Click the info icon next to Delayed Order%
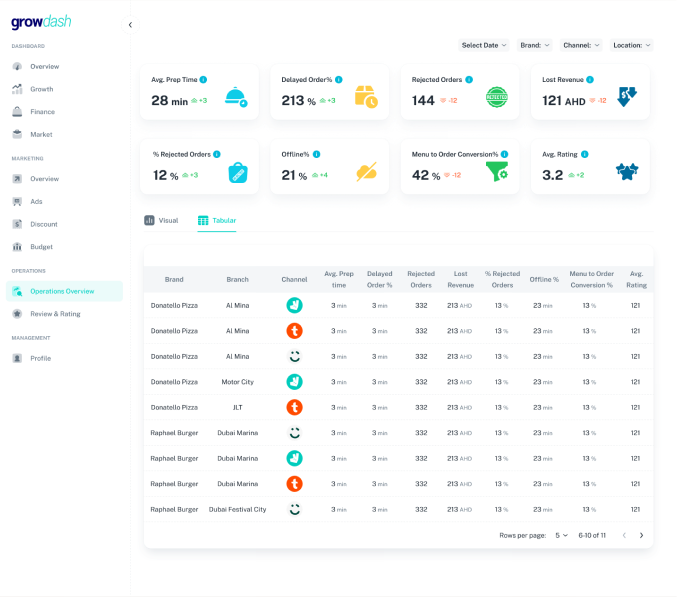The width and height of the screenshot is (677, 597). coord(339,79)
